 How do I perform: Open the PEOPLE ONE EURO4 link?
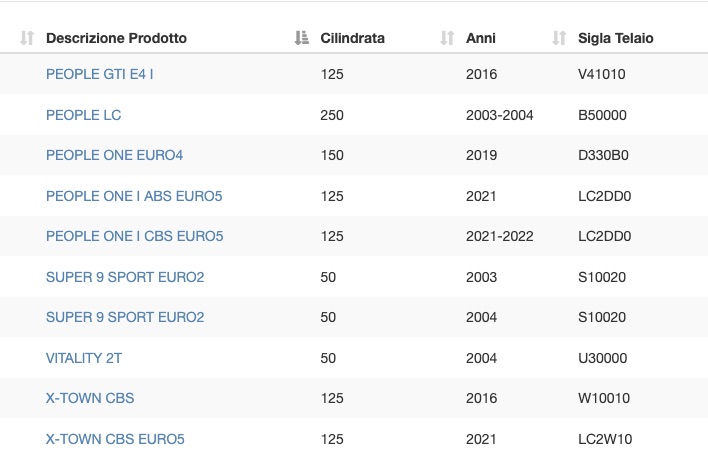115,155
